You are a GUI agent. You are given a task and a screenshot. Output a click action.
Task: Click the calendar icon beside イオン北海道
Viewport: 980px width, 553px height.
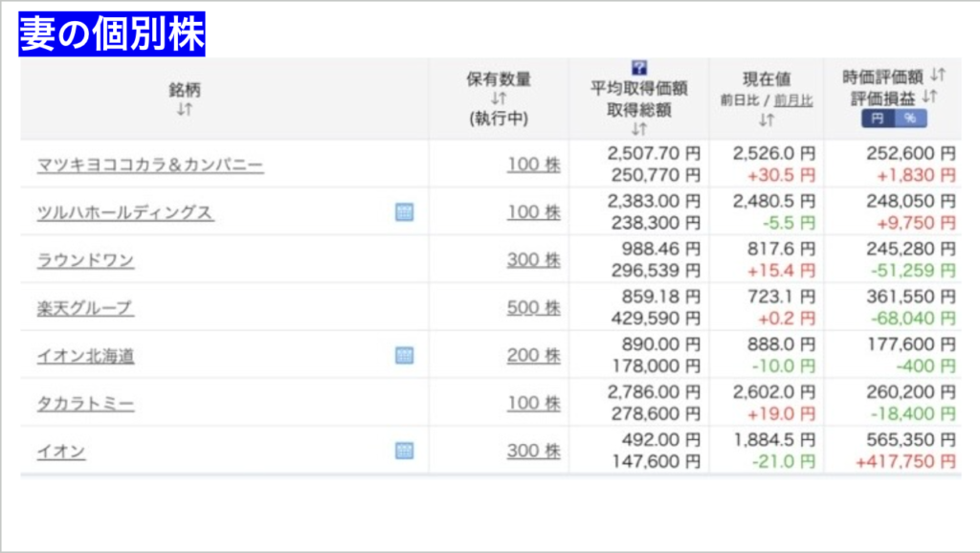[x=404, y=355]
